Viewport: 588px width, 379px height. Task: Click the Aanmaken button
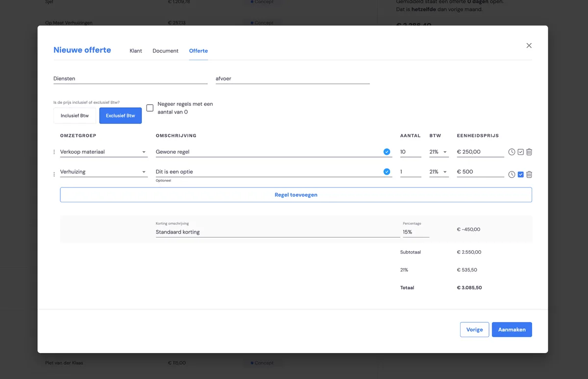[512, 330]
